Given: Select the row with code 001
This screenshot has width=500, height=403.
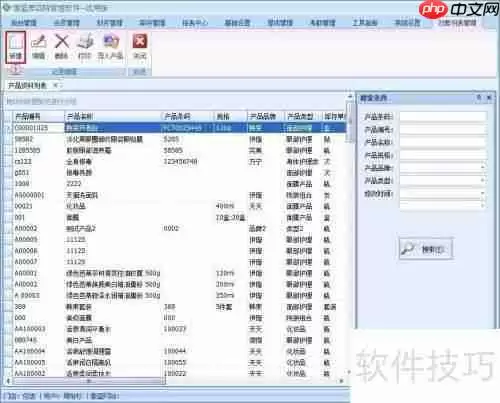Looking at the screenshot, I should pos(179,217).
